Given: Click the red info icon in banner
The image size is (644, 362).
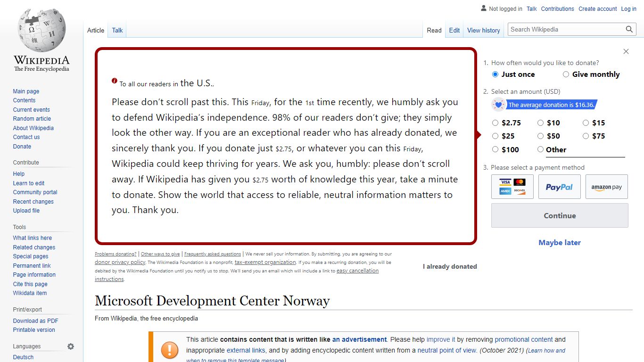Looking at the screenshot, I should tap(115, 81).
